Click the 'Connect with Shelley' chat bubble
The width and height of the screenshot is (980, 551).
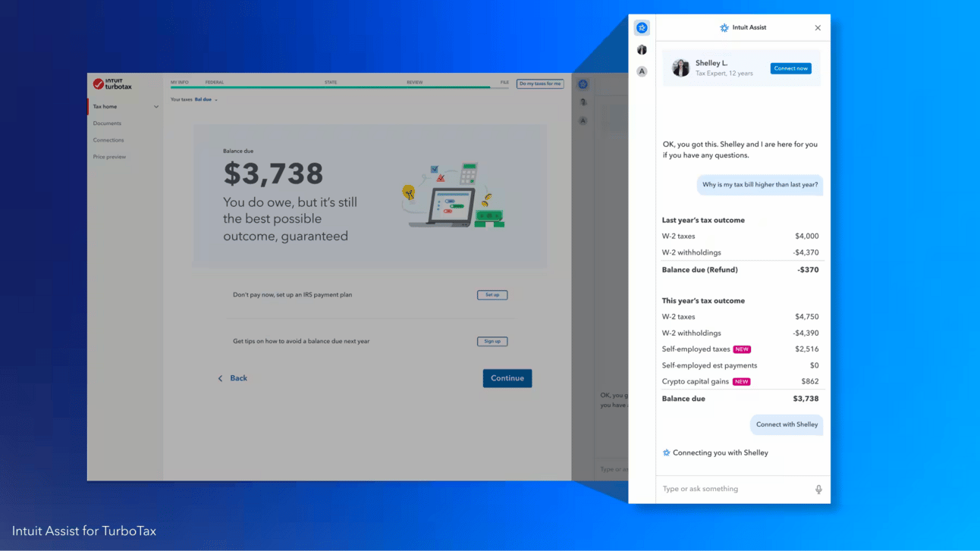[x=787, y=424]
